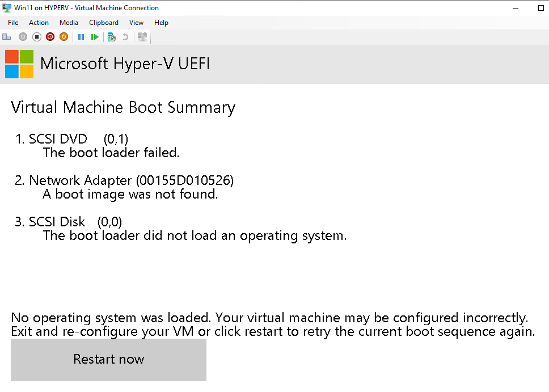Click the 'Win11 on HYPERV' window title
Screen dimensions: 549x392
click(86, 8)
